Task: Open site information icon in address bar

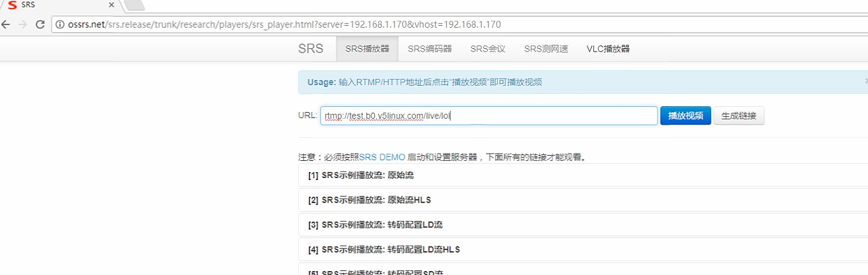Action: tap(59, 24)
